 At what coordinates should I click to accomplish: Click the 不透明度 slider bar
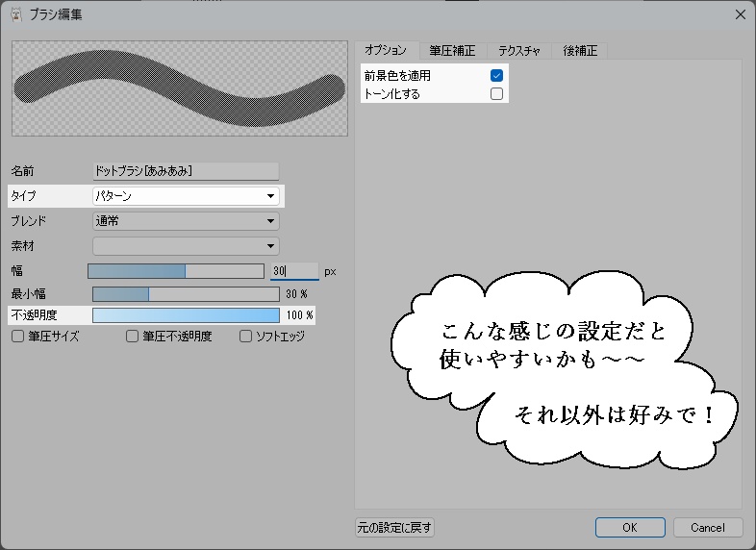pyautogui.click(x=186, y=315)
